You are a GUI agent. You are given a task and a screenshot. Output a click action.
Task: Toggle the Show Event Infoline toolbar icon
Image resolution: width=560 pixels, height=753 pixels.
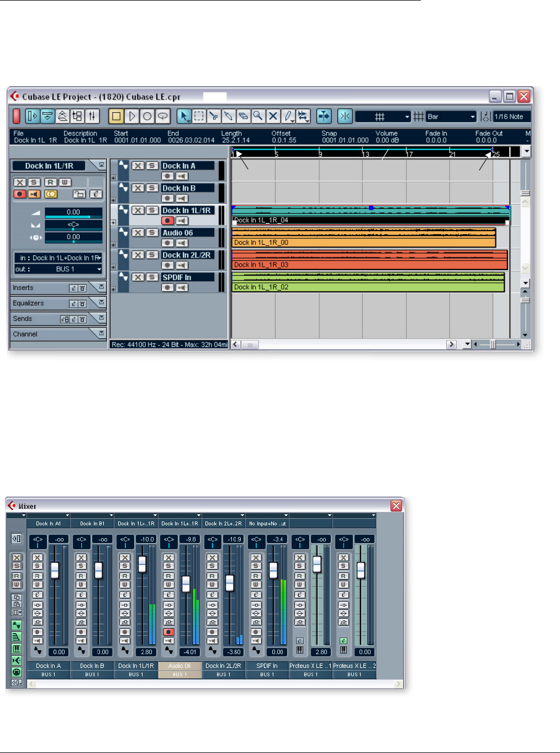click(x=47, y=116)
